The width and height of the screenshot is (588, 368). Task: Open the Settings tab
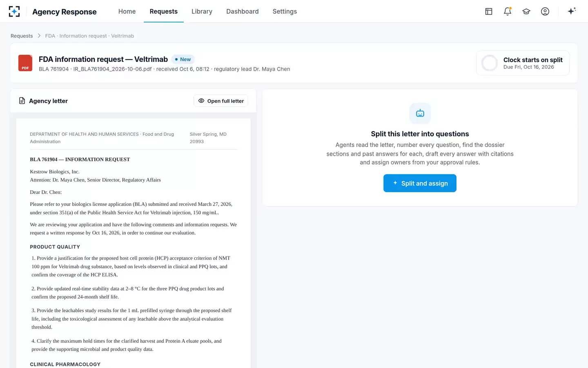tap(285, 11)
